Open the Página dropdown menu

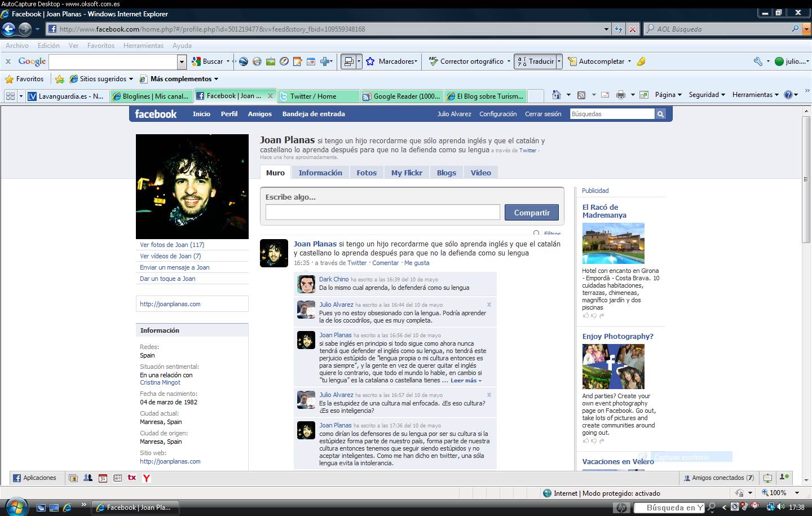tap(668, 95)
